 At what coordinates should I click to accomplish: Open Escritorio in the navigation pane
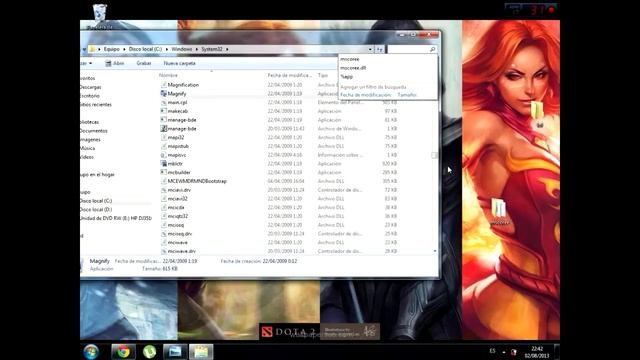(89, 96)
